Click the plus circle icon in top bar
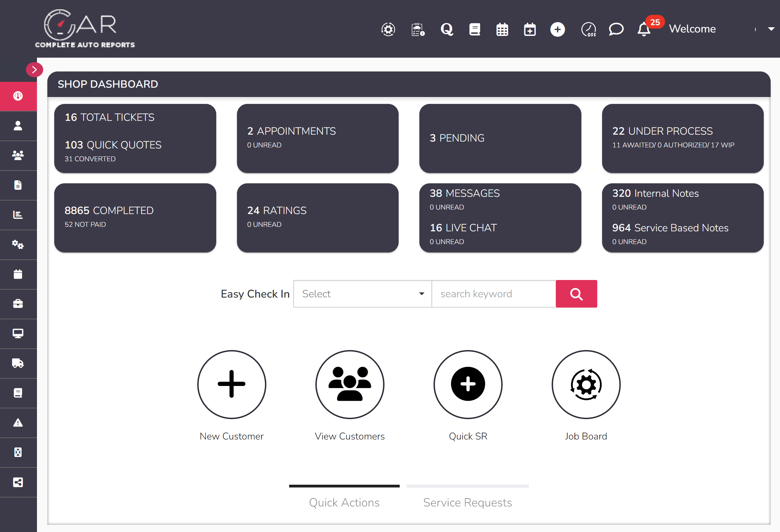 coord(558,29)
